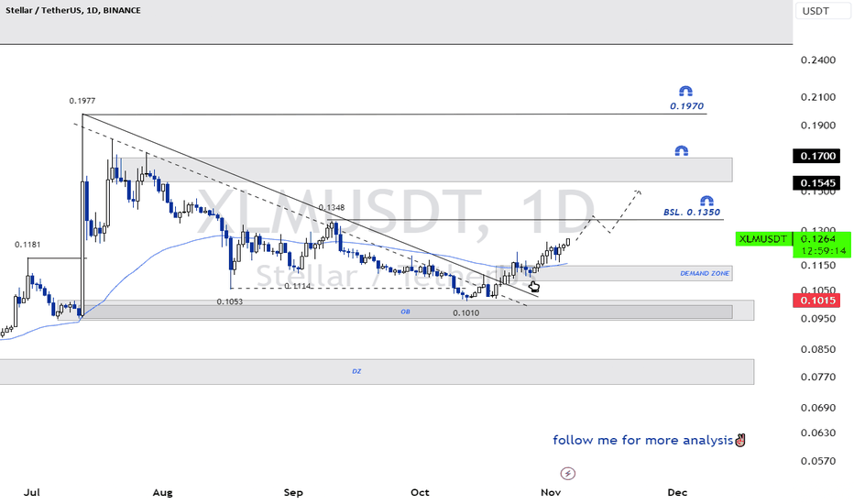This screenshot has width=854, height=504.
Task: Click the 0.0770 price axis value
Action: [x=818, y=377]
